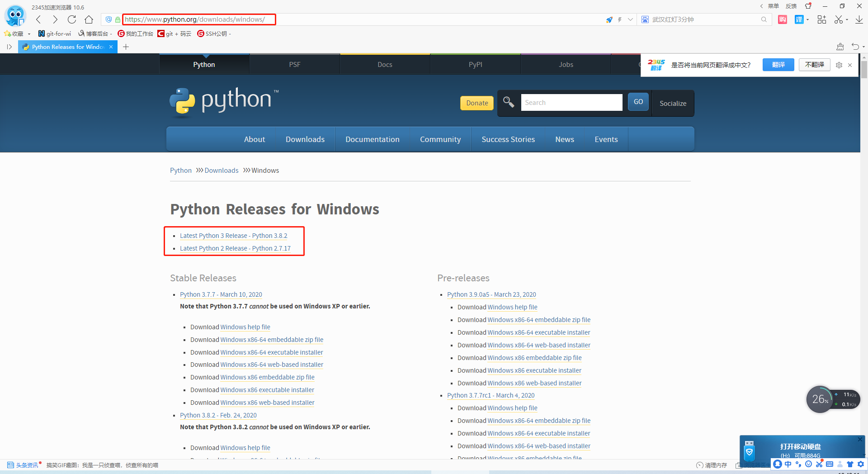The image size is (868, 474).
Task: Switch to the Docs top tab
Action: 385,64
